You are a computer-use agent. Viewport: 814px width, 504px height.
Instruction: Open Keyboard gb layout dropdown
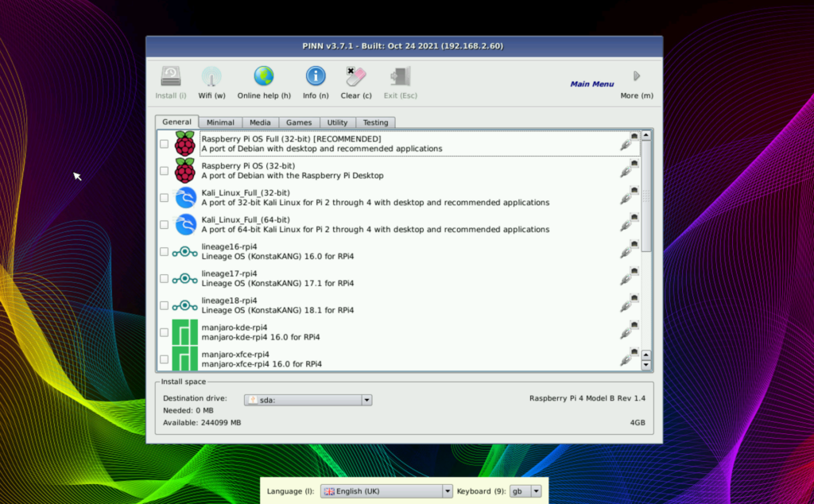tap(525, 491)
